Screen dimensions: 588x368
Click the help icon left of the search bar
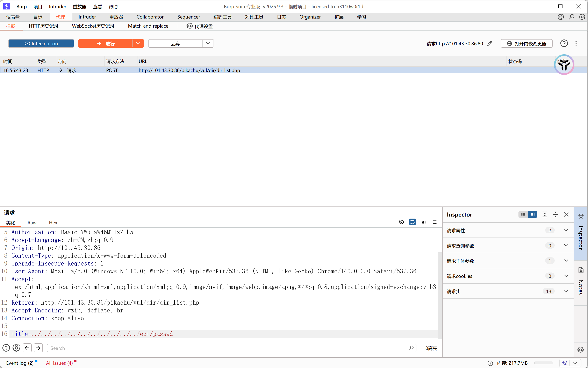[6, 348]
